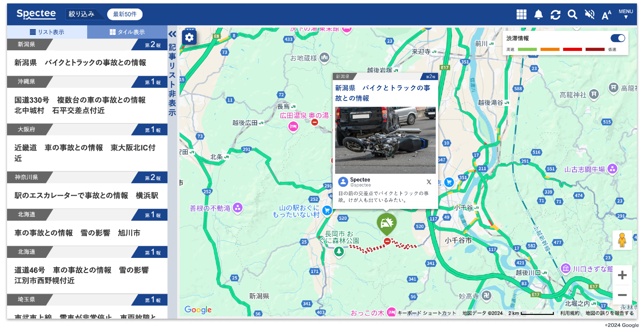The image size is (644, 332).
Task: Click the Google logo on map
Action: click(x=198, y=310)
